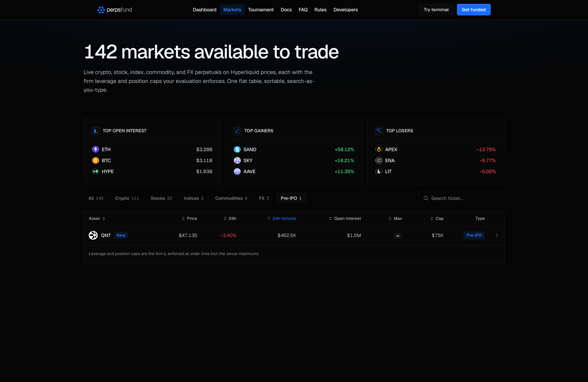588x382 pixels.
Task: Click the Top Losers chart icon
Action: click(x=379, y=131)
